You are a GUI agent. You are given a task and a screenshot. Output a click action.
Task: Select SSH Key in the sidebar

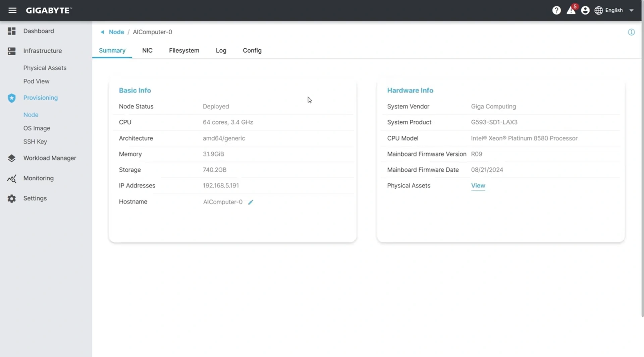35,142
